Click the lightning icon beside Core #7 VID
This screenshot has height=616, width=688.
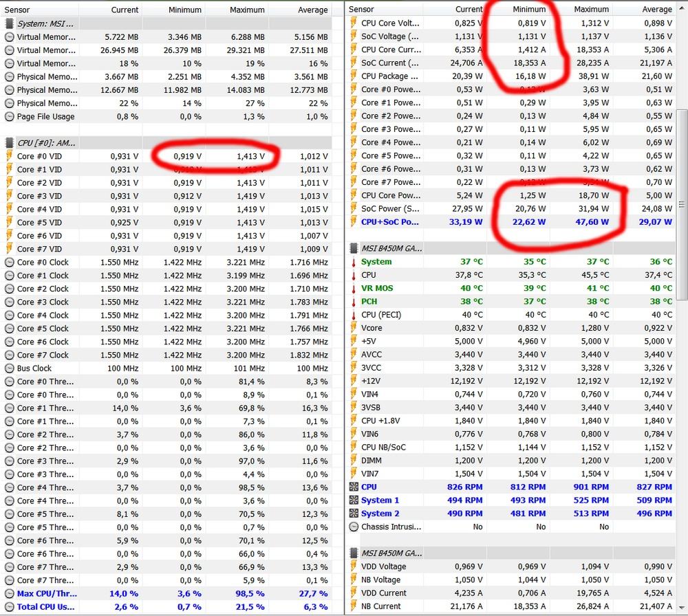9,249
